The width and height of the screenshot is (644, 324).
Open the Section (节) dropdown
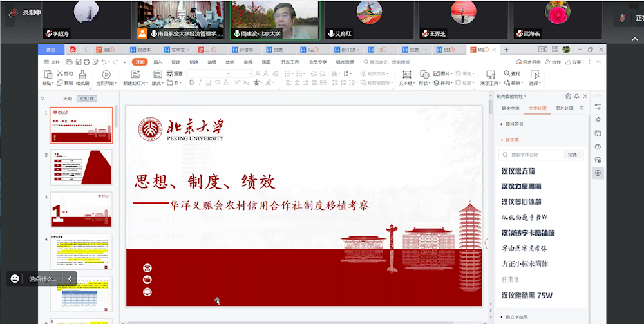click(x=174, y=82)
